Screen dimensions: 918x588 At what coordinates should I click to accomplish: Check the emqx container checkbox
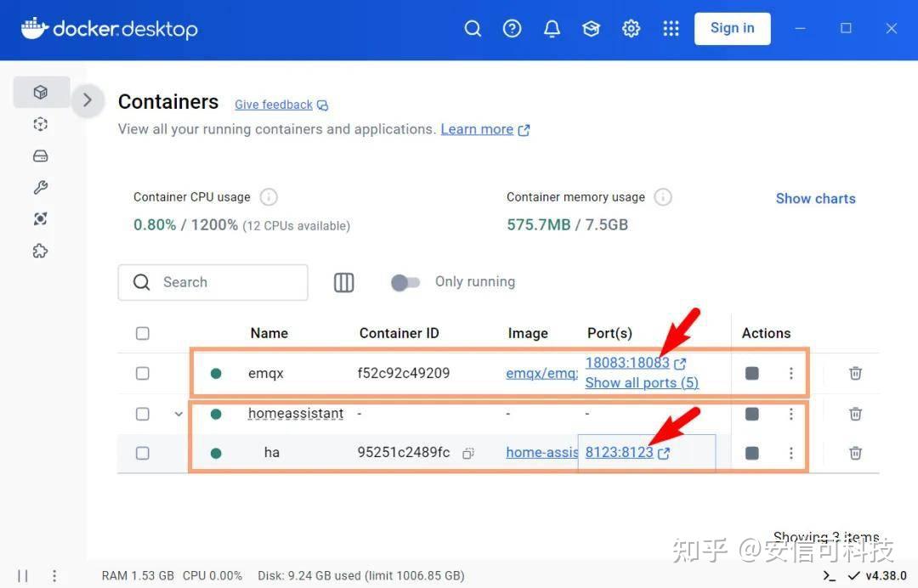click(x=142, y=373)
